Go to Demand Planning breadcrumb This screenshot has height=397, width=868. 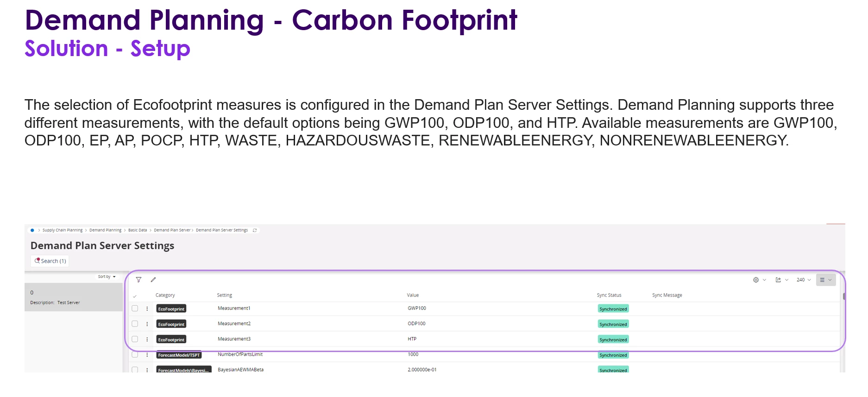tap(105, 230)
